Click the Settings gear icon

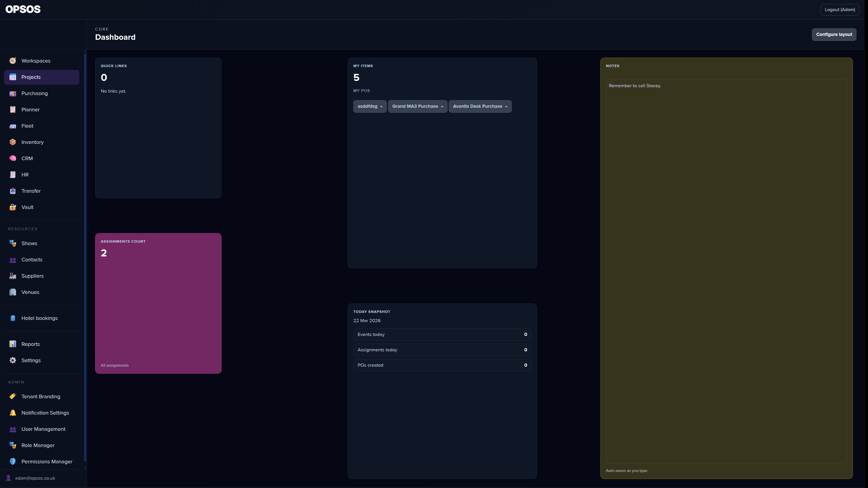click(x=12, y=360)
